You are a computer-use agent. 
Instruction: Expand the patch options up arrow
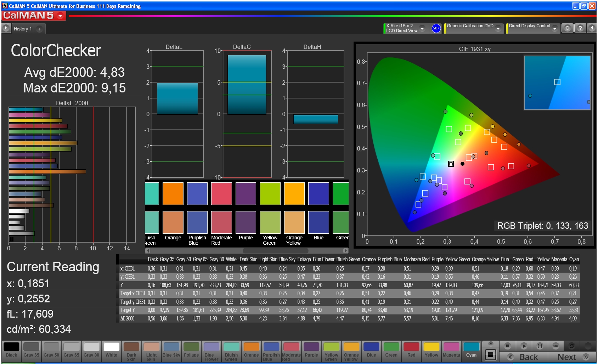point(491,343)
